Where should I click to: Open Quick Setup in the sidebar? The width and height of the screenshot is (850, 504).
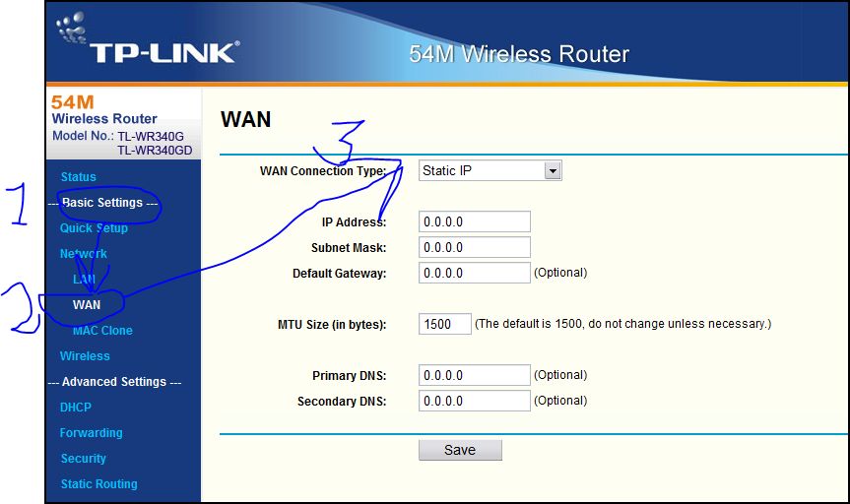coord(94,228)
